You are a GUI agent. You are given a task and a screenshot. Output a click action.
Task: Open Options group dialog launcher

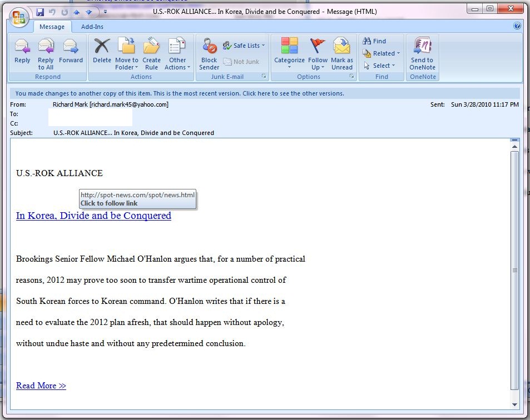pos(352,77)
